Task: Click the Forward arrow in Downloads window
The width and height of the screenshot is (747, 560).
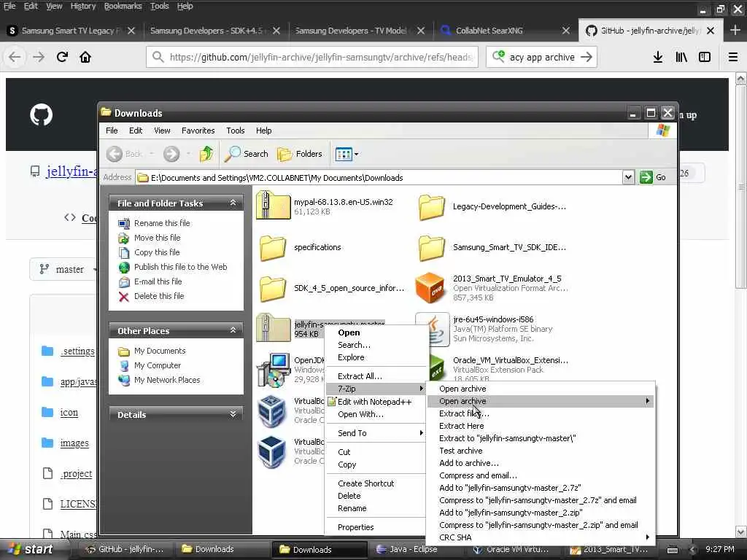Action: point(171,154)
